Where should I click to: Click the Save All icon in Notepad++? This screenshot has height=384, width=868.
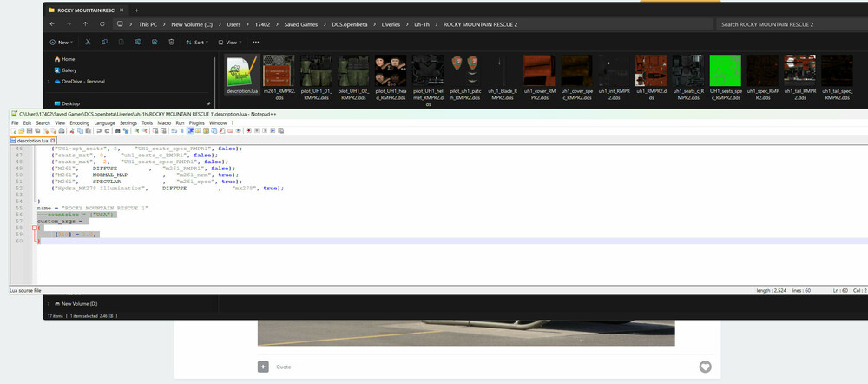tap(37, 131)
